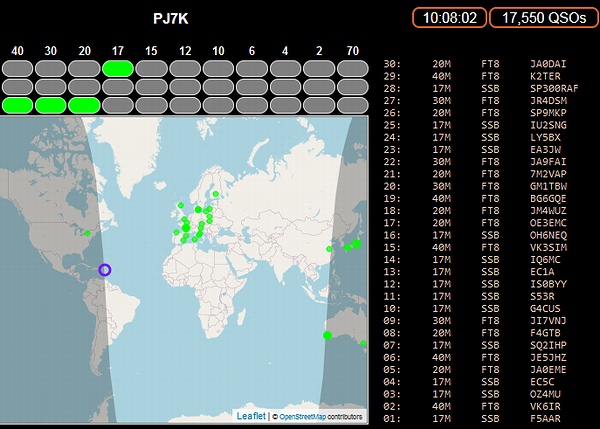
Task: Click the 12 band label
Action: pyautogui.click(x=185, y=51)
